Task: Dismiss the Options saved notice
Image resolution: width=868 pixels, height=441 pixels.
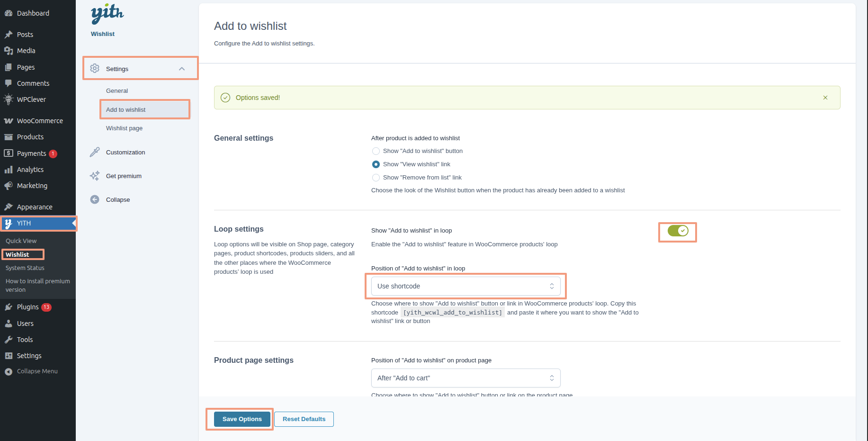Action: pyautogui.click(x=825, y=98)
